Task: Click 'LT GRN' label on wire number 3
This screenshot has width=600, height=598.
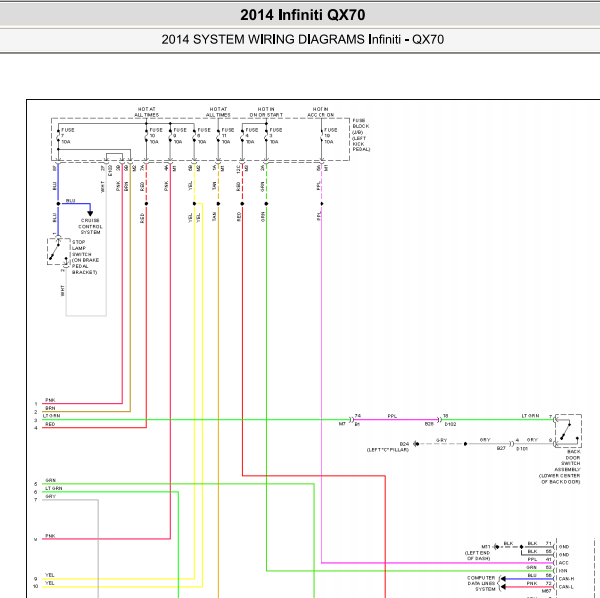Action: tap(51, 416)
